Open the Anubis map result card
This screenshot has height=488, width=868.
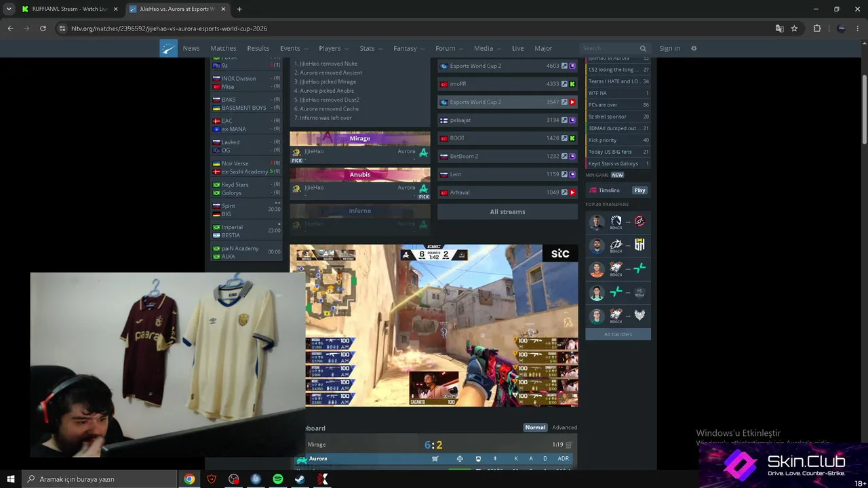pos(360,184)
